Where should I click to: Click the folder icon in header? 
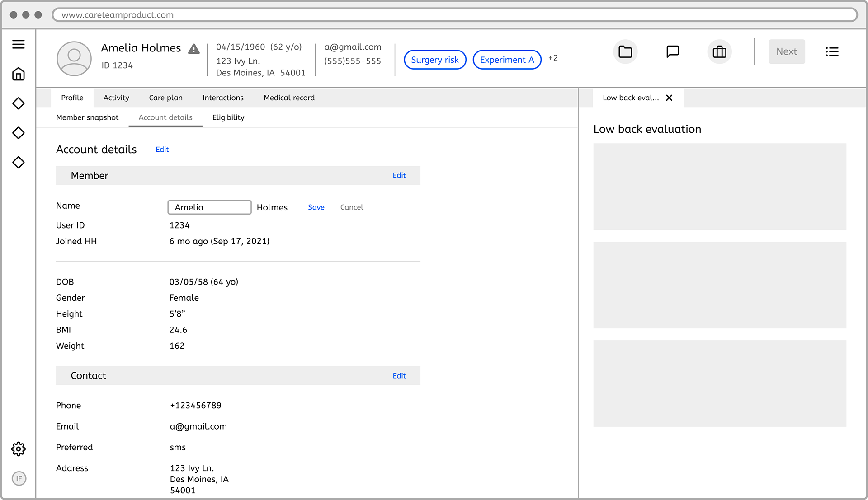tap(625, 52)
